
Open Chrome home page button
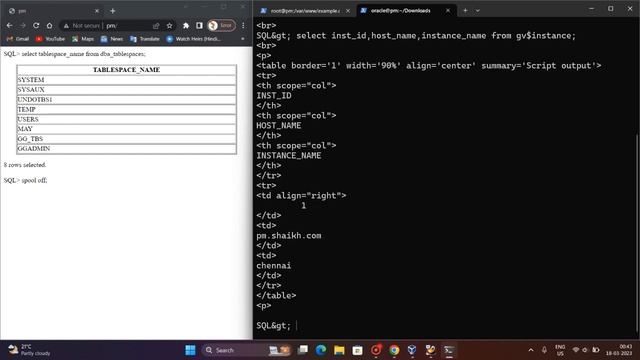tap(49, 25)
